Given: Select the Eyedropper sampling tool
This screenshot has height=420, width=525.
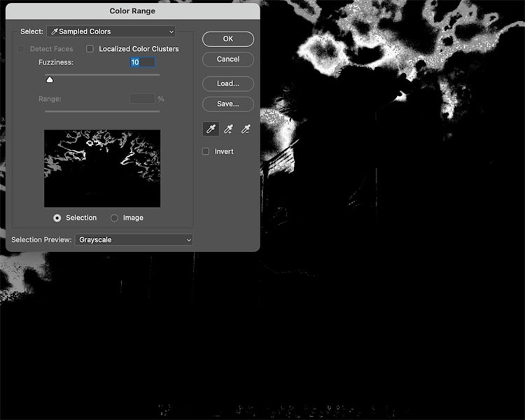Looking at the screenshot, I should pos(211,129).
